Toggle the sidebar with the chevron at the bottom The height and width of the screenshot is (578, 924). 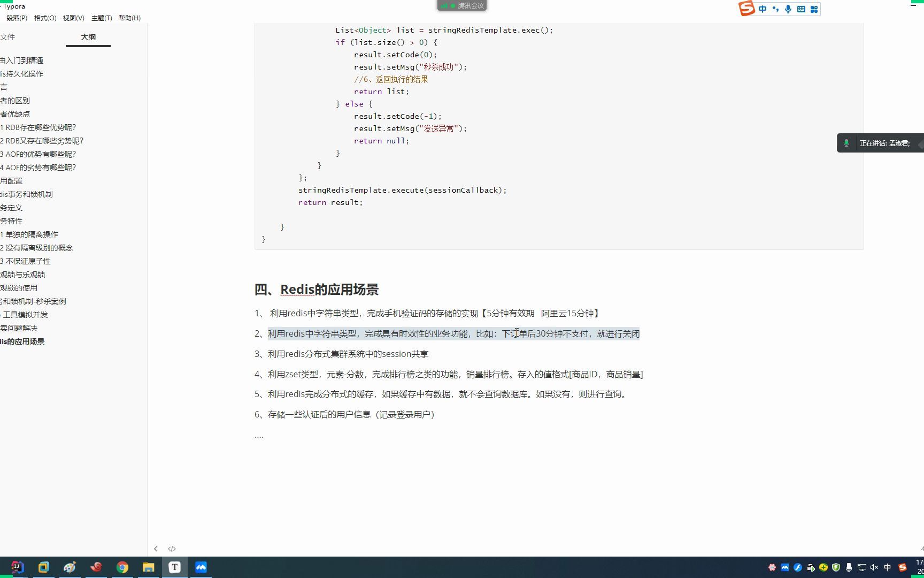click(x=156, y=549)
